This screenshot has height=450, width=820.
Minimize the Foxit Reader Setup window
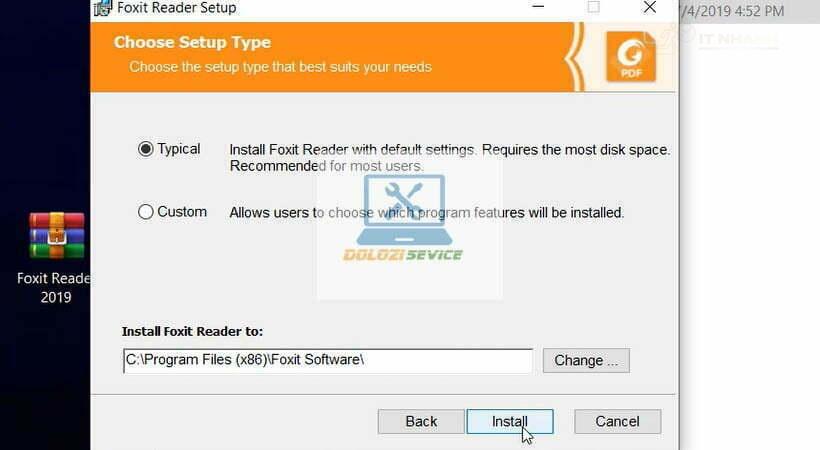(x=538, y=7)
